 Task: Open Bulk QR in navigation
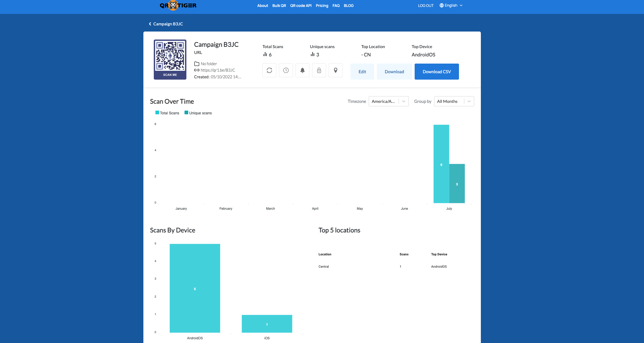coord(279,6)
